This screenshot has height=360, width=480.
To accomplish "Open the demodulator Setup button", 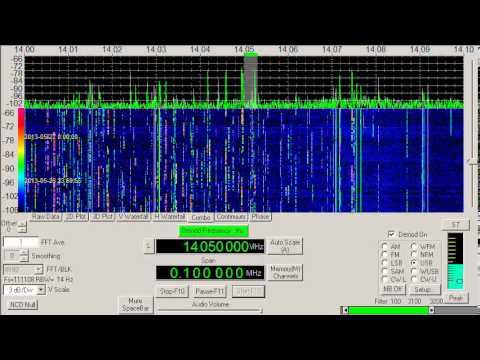I will coord(424,289).
